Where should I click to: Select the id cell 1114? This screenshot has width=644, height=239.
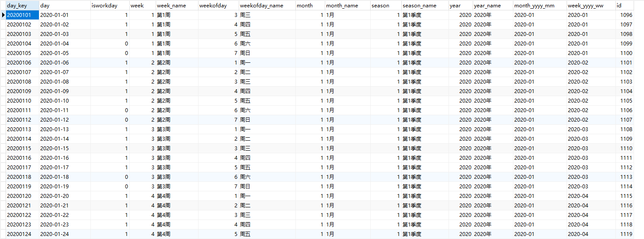[x=625, y=187]
